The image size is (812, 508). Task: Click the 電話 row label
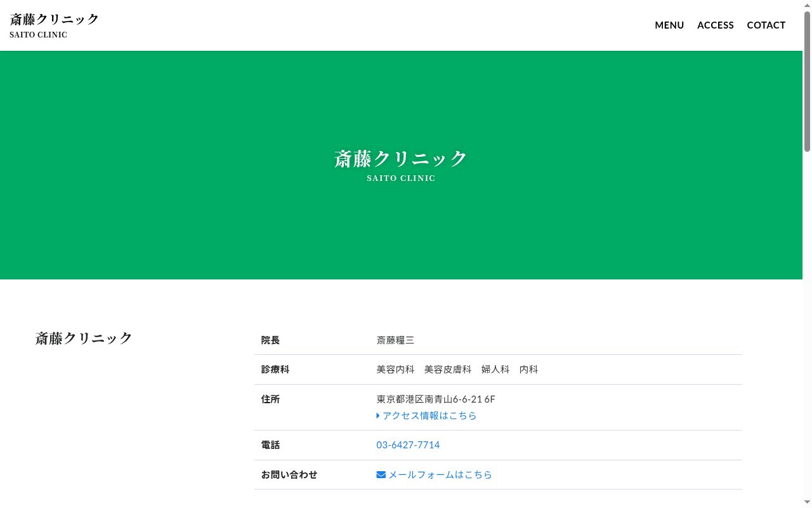tap(270, 445)
